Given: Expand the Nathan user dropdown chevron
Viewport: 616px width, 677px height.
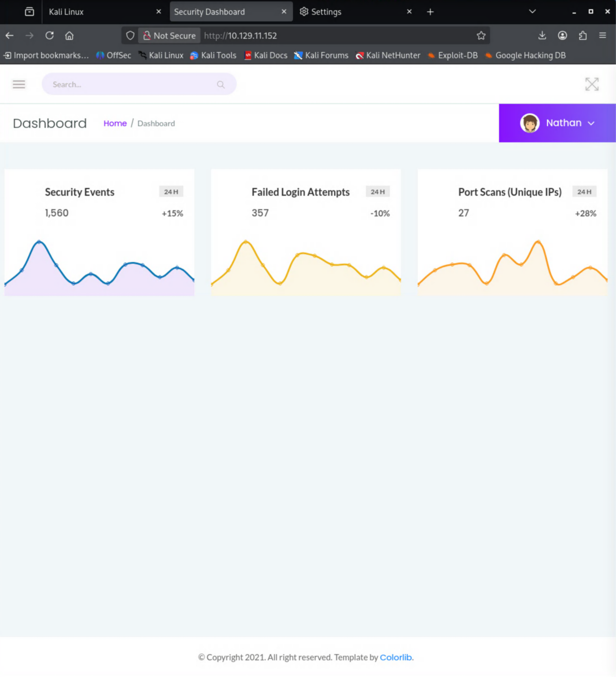Looking at the screenshot, I should pos(591,123).
